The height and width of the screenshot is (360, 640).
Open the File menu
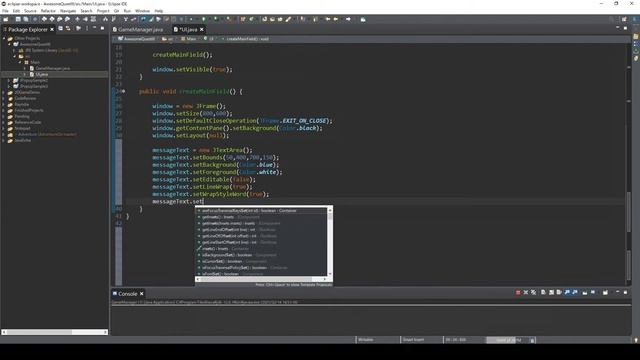pyautogui.click(x=5, y=11)
